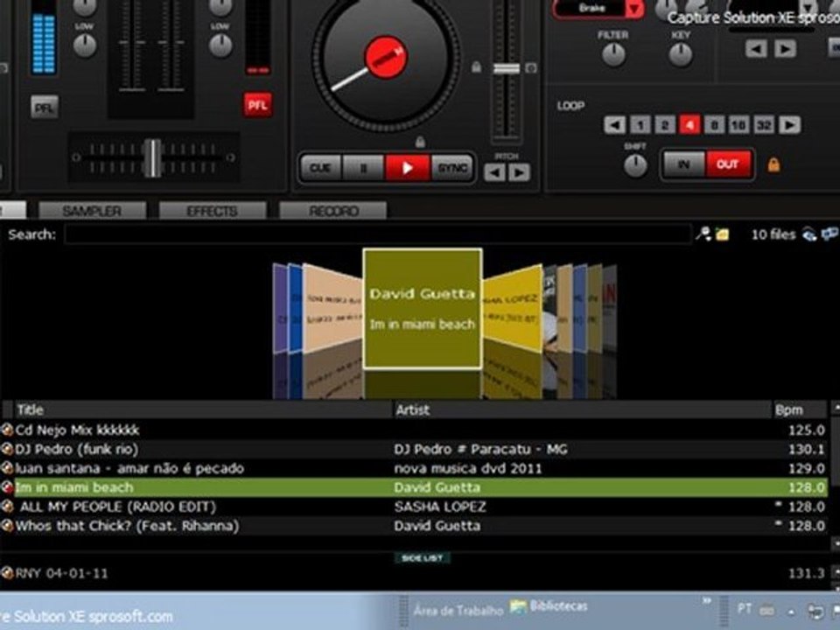Screen dimensions: 840x630
Task: Click the KEY knob
Action: (681, 54)
